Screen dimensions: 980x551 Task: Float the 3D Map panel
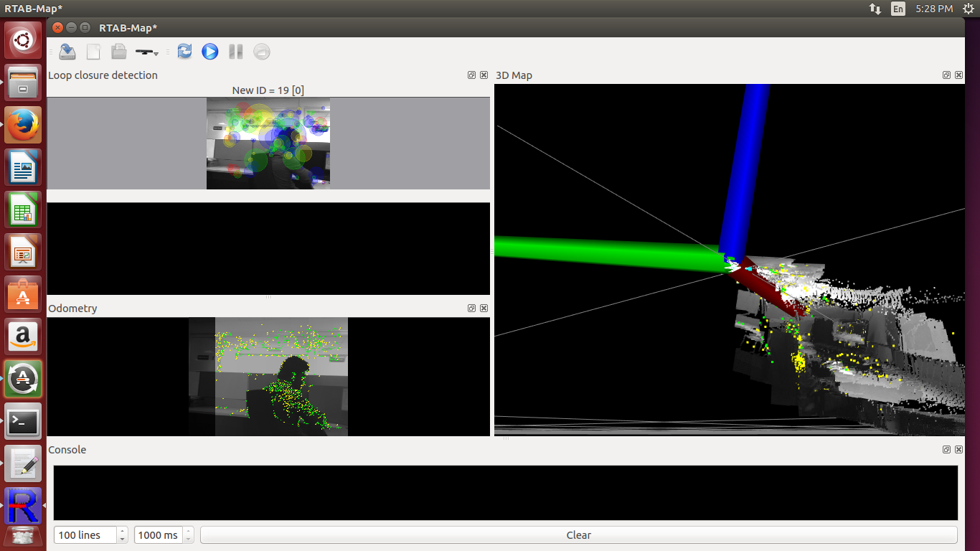[946, 75]
